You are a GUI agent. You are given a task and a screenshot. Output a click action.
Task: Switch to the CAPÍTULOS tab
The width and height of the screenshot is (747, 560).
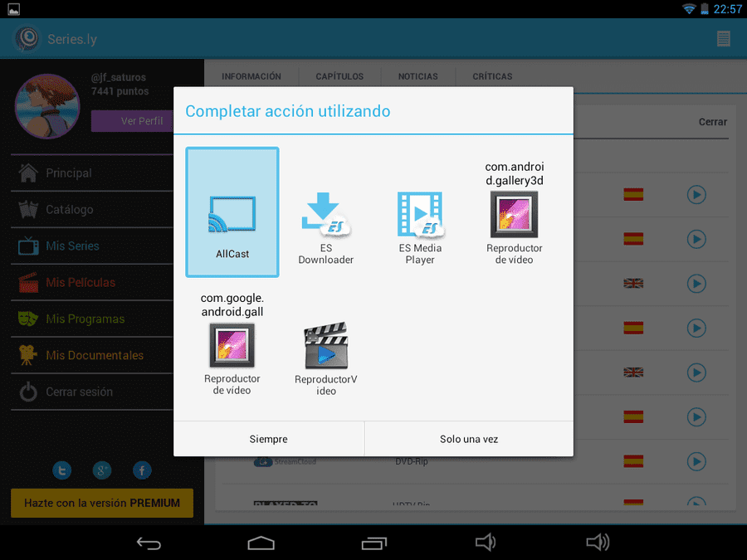coord(339,76)
